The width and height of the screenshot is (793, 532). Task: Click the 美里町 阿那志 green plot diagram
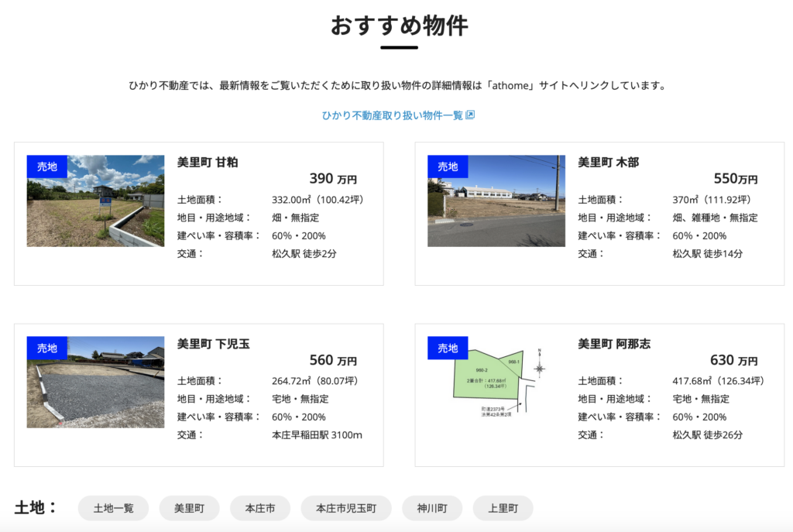496,383
